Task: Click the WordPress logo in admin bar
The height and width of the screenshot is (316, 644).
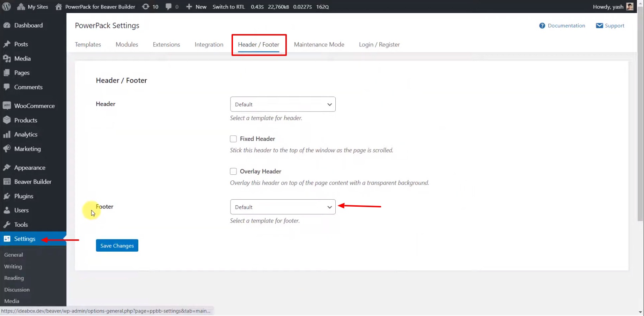Action: coord(6,7)
